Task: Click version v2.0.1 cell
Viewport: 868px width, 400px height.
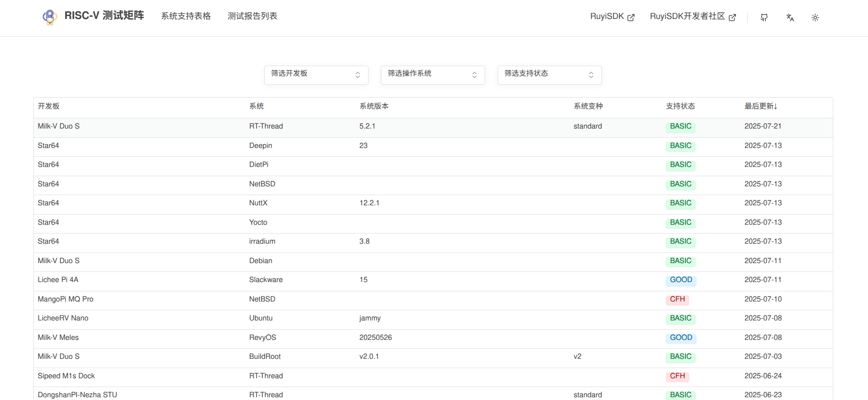Action: pos(369,357)
